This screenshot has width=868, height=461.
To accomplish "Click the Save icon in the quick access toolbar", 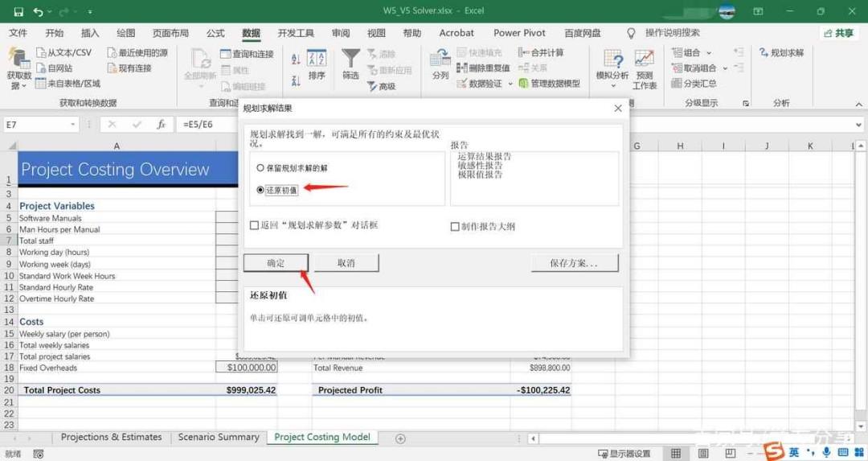I will click(x=18, y=11).
